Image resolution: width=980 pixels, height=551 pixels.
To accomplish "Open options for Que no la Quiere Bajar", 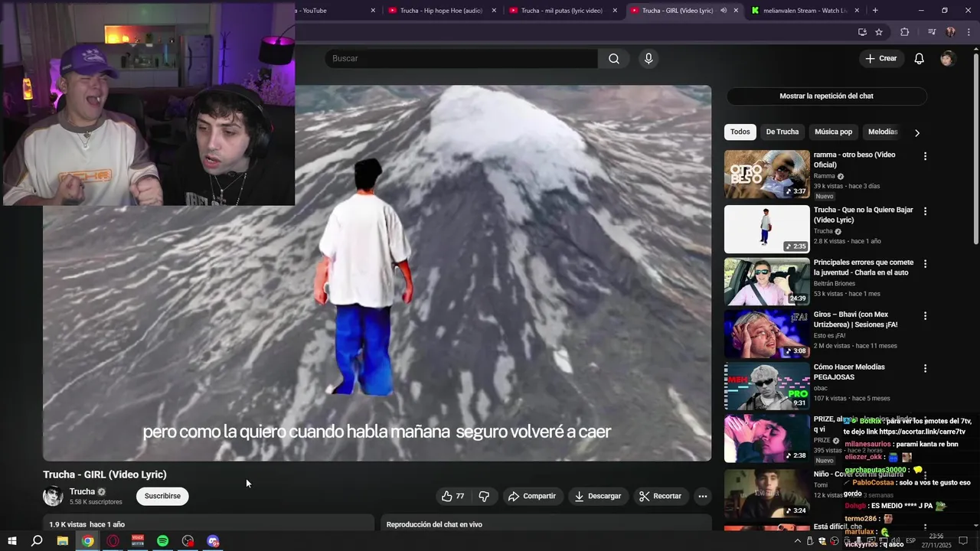I will point(925,211).
